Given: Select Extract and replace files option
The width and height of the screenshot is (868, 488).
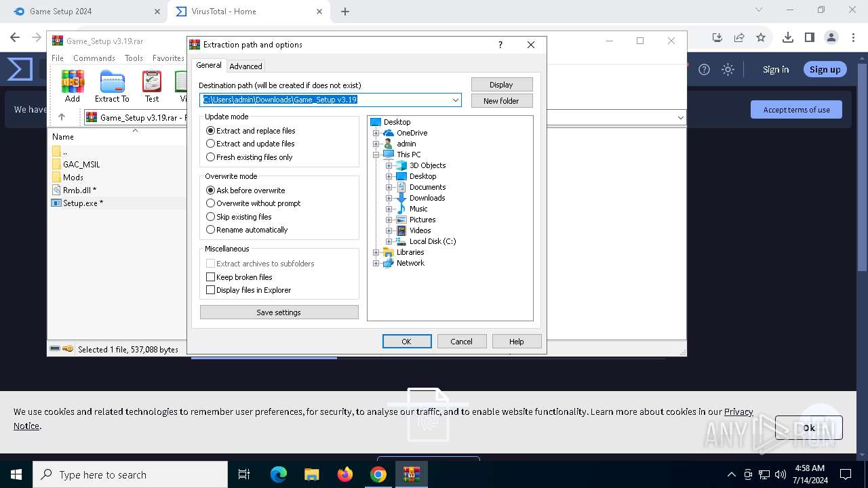Looking at the screenshot, I should coord(251,131).
